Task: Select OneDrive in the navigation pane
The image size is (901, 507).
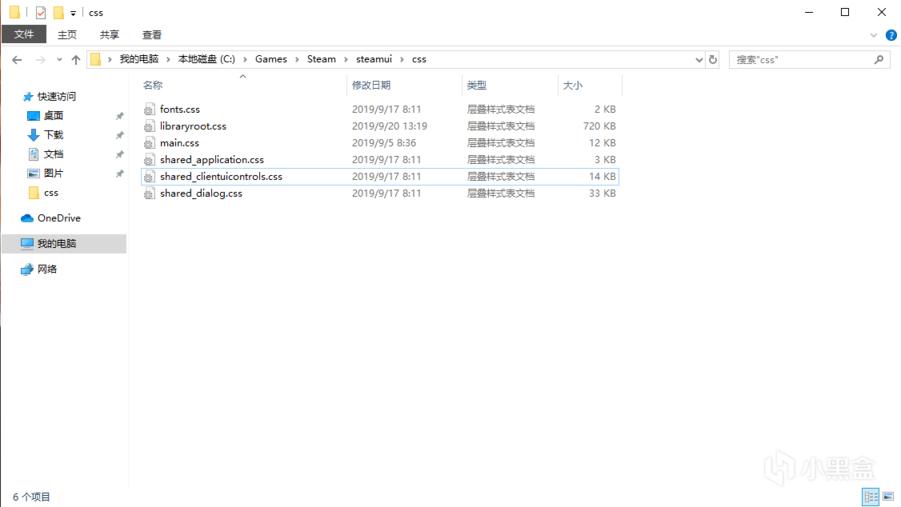Action: click(x=59, y=218)
